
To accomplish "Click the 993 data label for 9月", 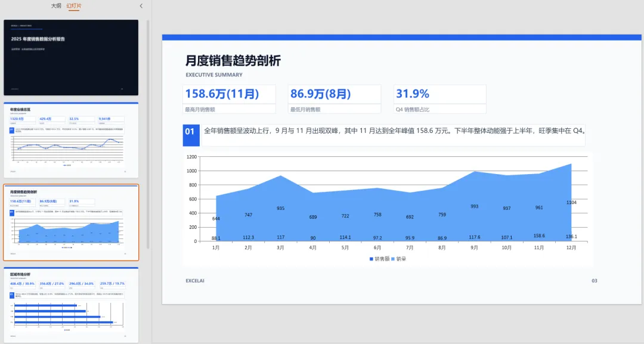I will click(475, 206).
